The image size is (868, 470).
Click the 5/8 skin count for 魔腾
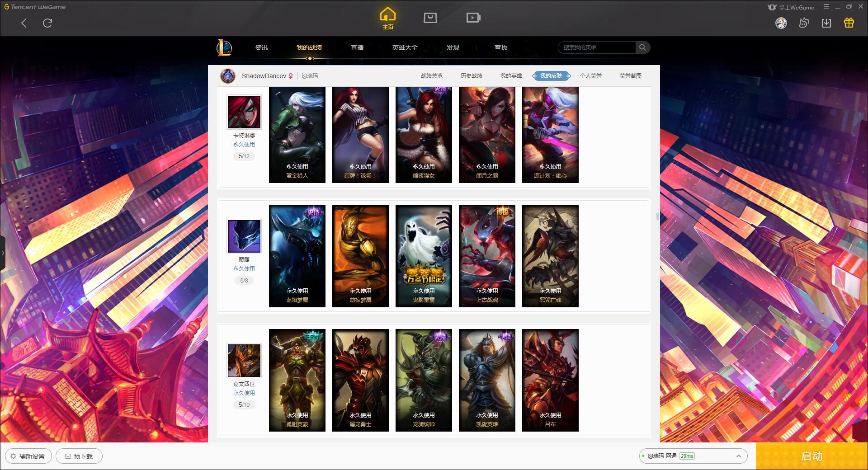[244, 281]
